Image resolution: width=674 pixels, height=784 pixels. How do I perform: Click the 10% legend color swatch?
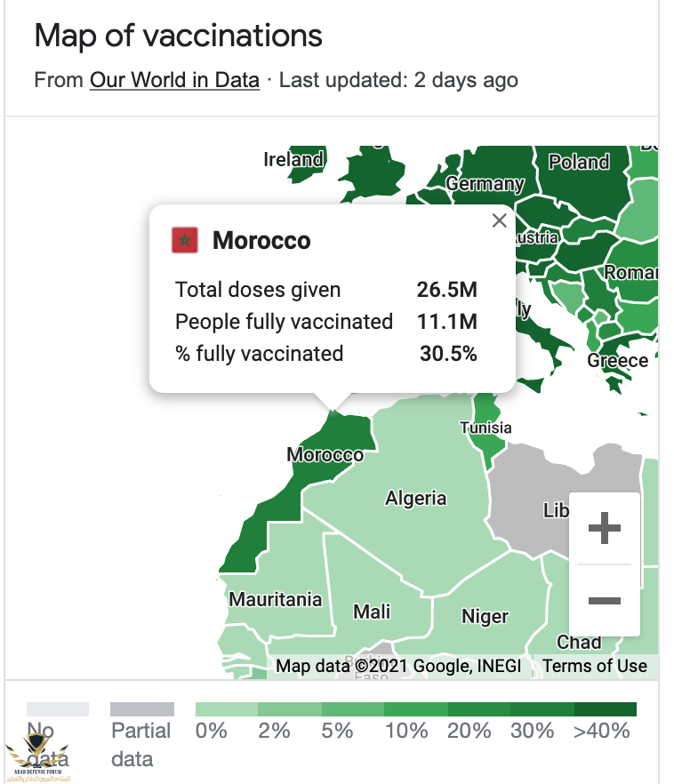coord(416,709)
